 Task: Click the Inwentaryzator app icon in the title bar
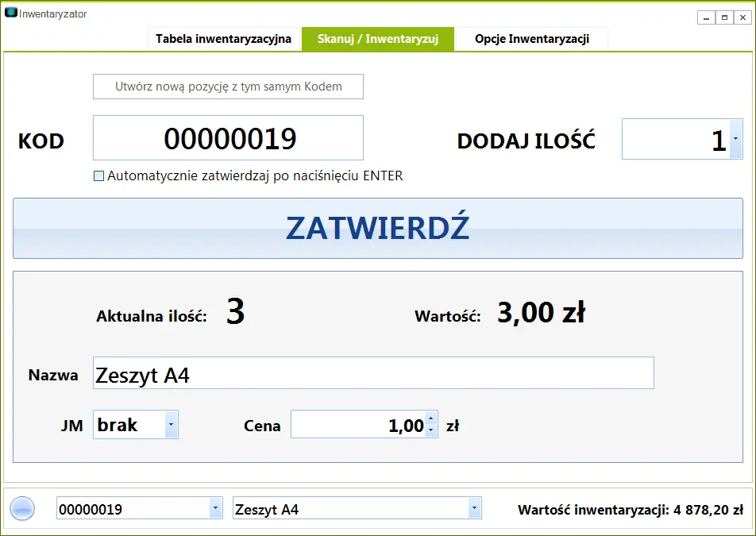click(10, 13)
